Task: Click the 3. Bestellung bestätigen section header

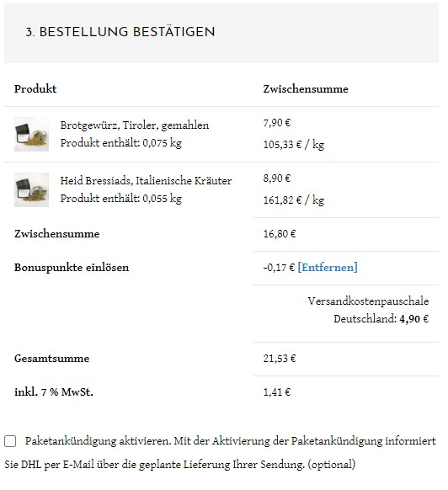Action: (120, 32)
